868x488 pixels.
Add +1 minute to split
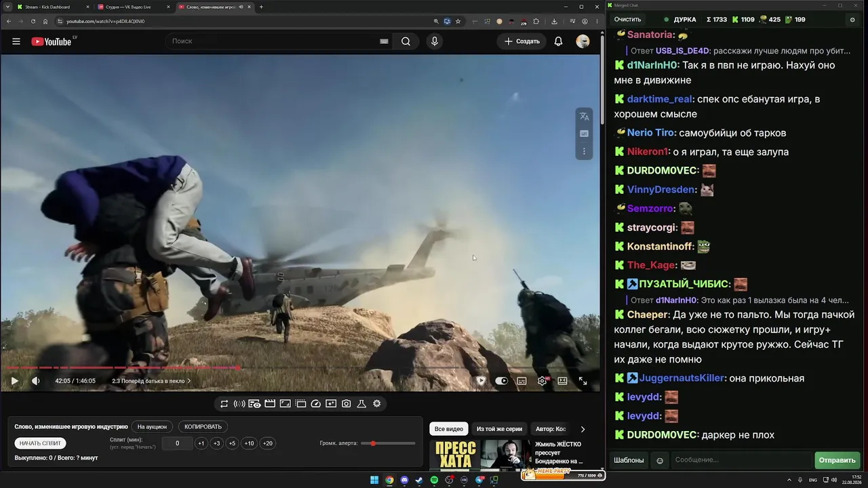click(x=201, y=443)
